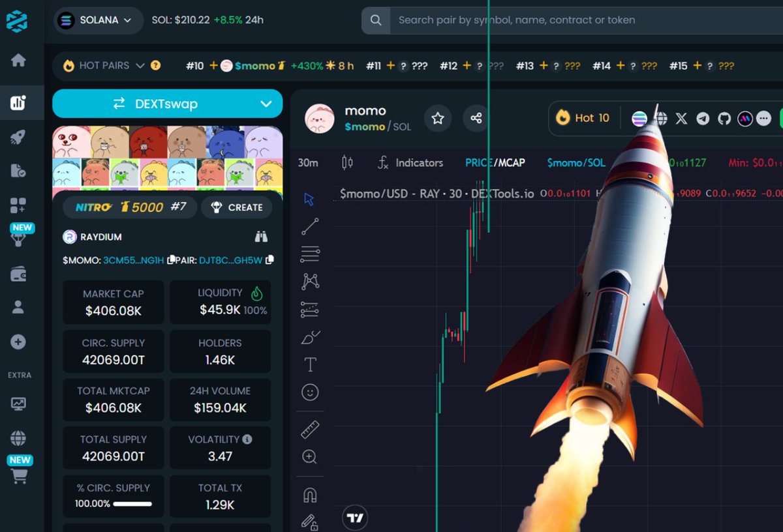
Task: Open the globe icon in the sidebar
Action: click(x=18, y=438)
